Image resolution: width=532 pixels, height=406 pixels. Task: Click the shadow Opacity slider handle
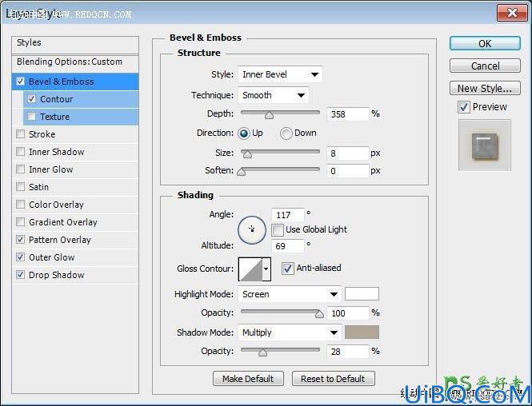point(262,352)
